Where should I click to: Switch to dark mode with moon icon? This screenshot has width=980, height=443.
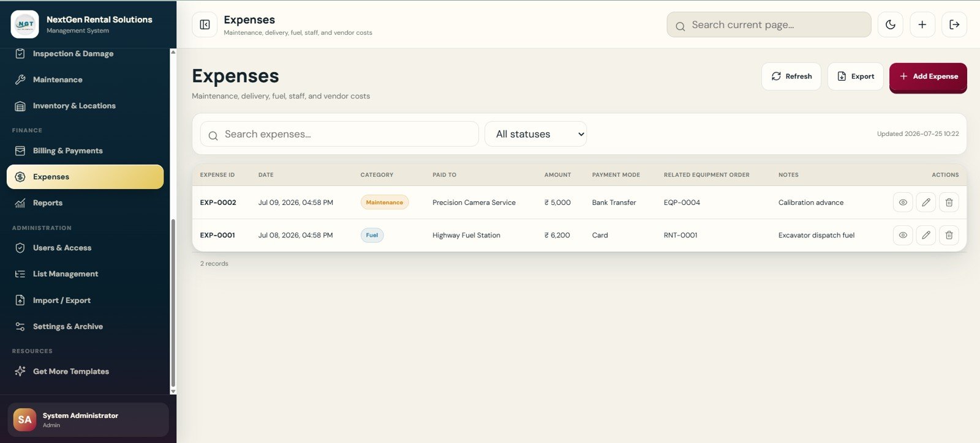[x=891, y=24]
